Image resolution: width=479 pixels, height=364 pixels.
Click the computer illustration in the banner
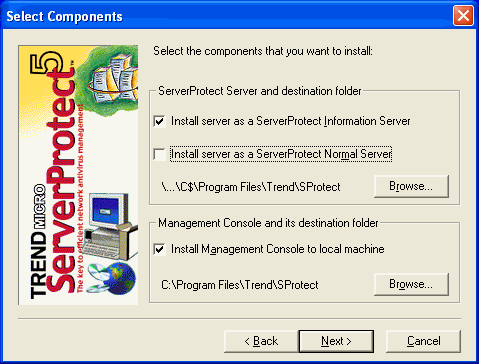pyautogui.click(x=110, y=227)
